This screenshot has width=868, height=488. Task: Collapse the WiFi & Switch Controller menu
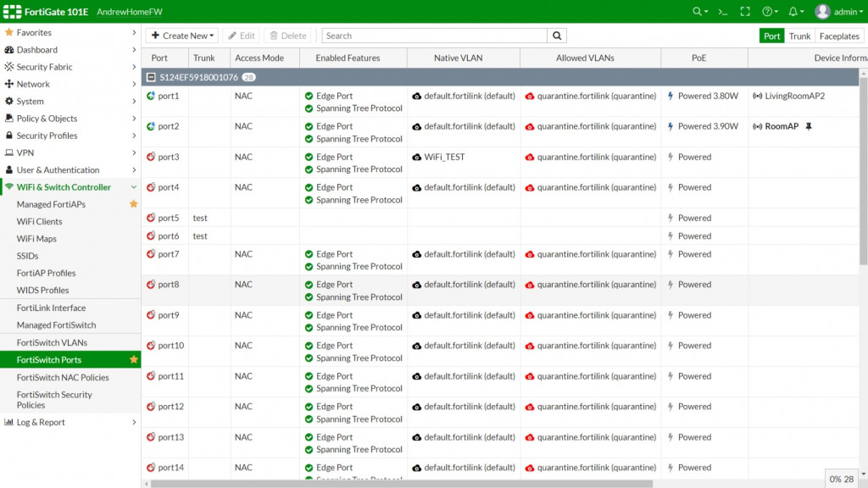[x=134, y=187]
